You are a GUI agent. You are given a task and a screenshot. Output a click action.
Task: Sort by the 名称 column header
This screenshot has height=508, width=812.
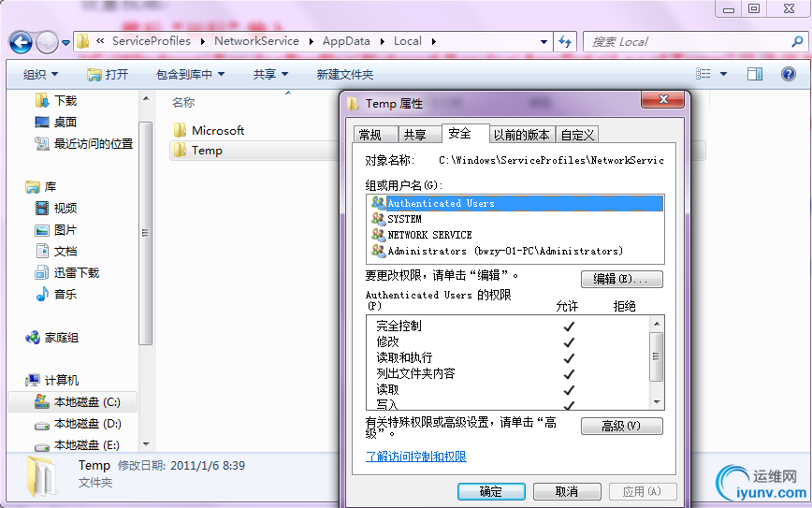[x=183, y=103]
